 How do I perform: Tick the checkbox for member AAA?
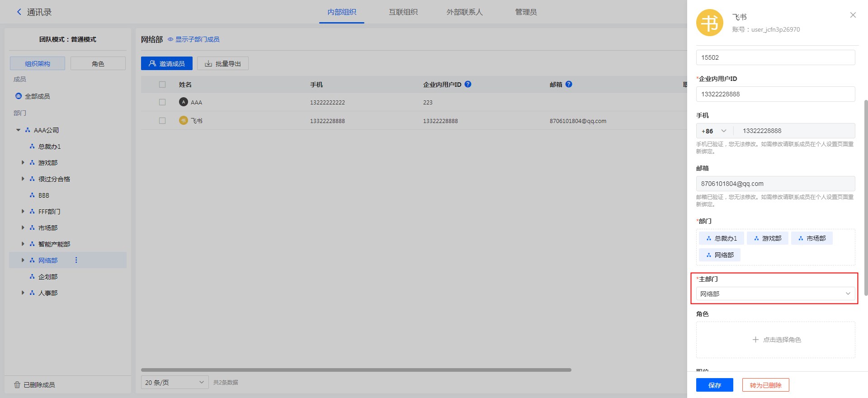[162, 102]
